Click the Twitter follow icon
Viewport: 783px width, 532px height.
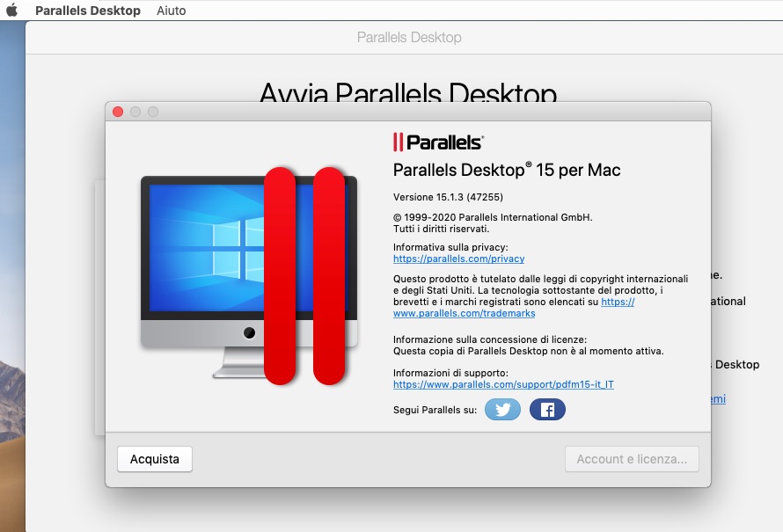(x=502, y=409)
